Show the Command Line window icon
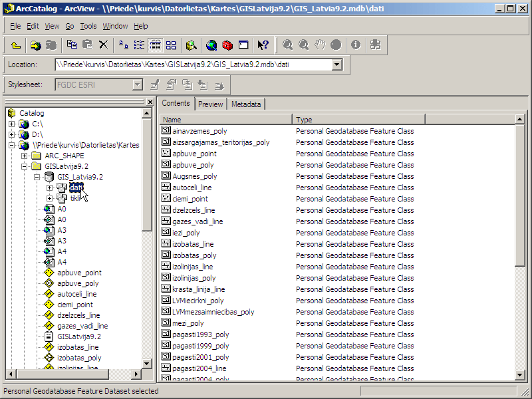The image size is (532, 399). pyautogui.click(x=243, y=45)
